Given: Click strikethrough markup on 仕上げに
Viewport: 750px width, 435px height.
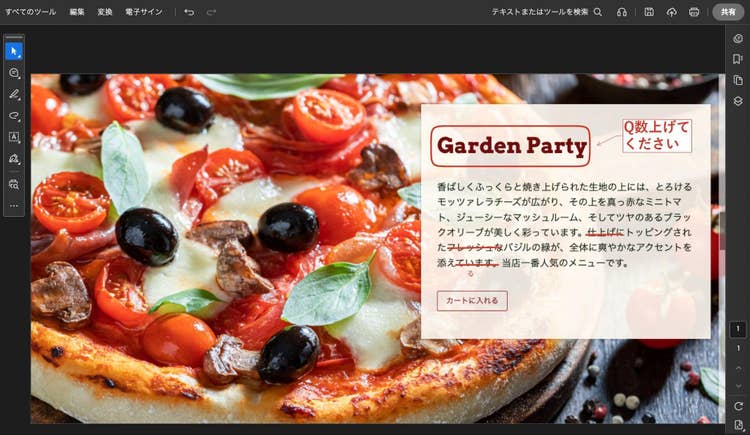Looking at the screenshot, I should click(605, 233).
